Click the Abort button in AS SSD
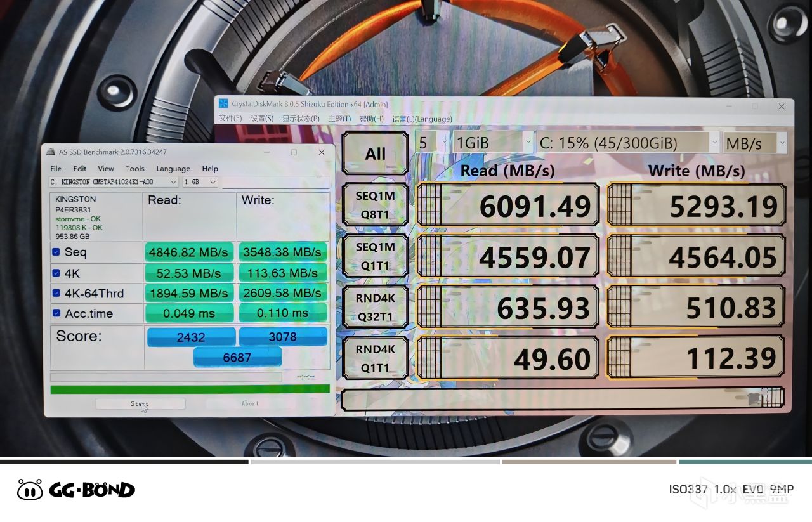 tap(250, 403)
